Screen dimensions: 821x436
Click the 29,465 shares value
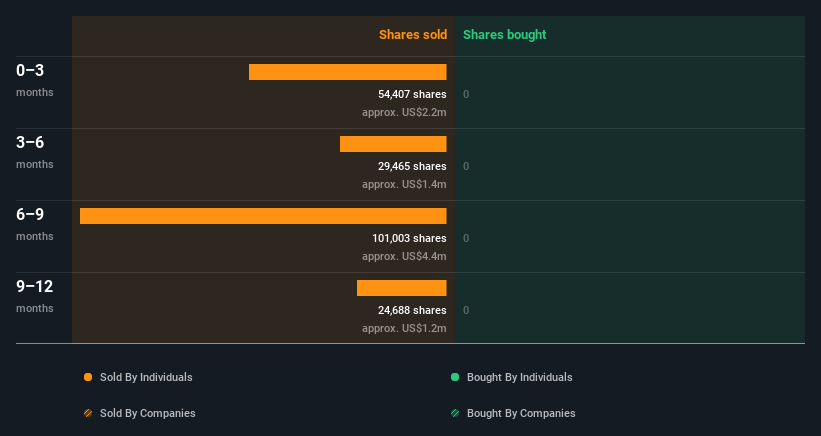tap(412, 166)
